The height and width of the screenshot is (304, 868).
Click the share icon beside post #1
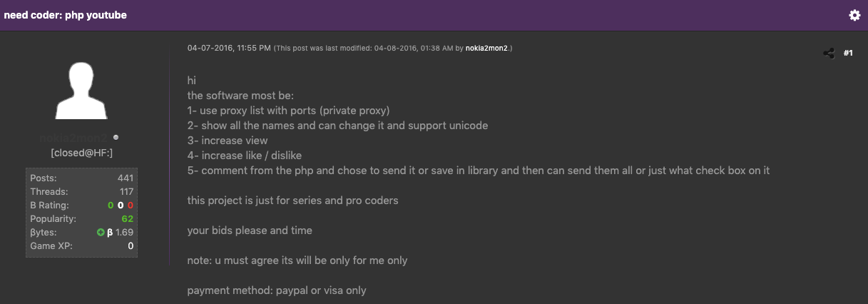[x=829, y=53]
